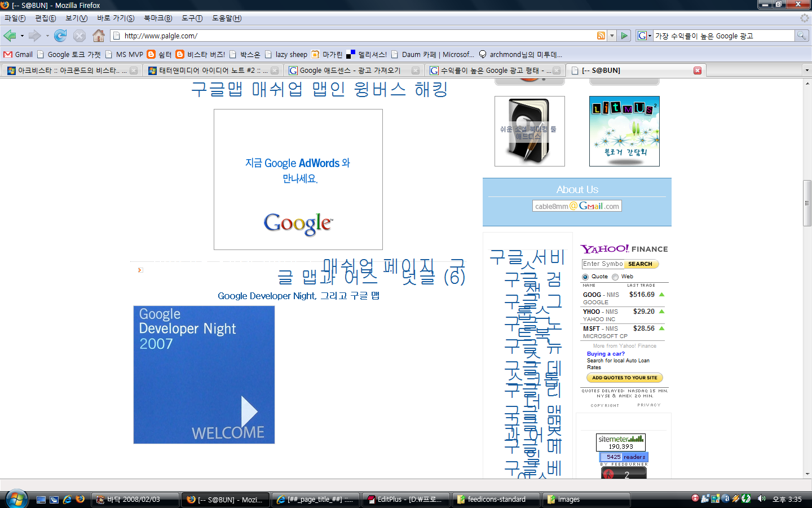The height and width of the screenshot is (508, 812).
Task: Launch Internet Explorer from quick launch
Action: coord(67,500)
